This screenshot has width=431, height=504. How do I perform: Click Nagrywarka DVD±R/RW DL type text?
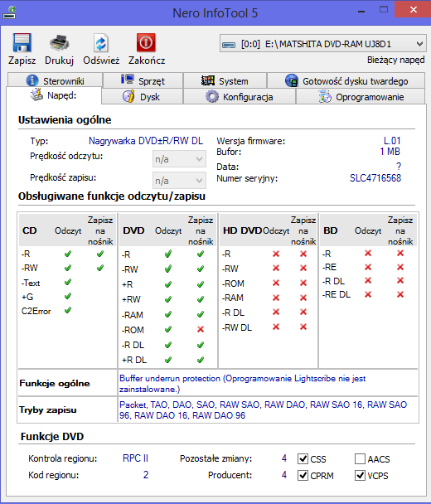coord(146,141)
